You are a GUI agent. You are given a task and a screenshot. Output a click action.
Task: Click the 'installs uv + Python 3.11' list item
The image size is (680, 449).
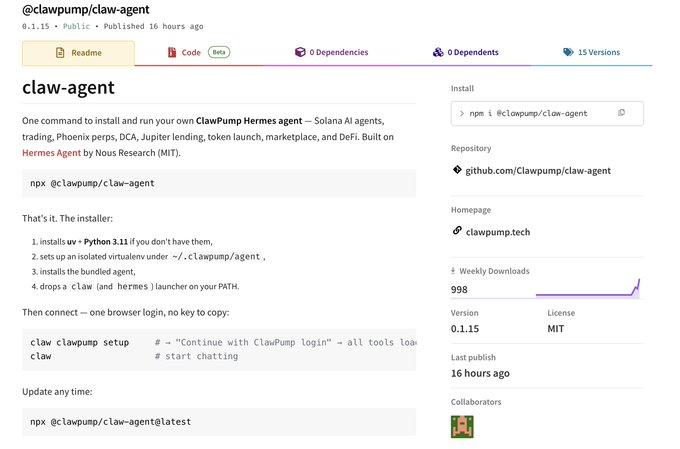[x=126, y=242]
